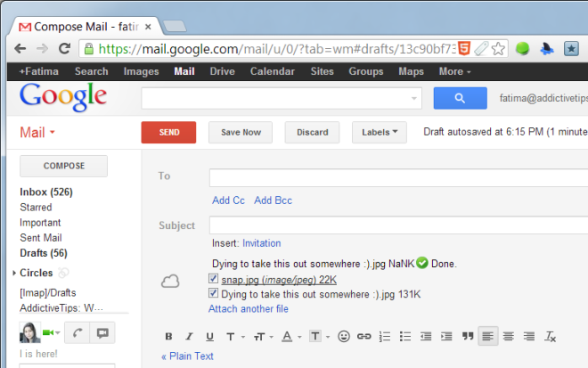Click Save Now
Viewport: 588px width, 368px height.
coord(241,132)
